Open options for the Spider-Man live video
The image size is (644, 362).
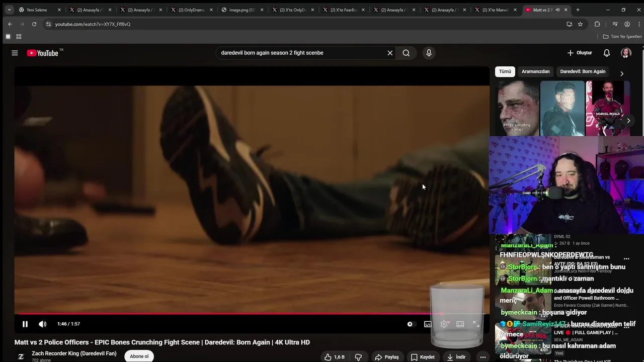[x=626, y=327]
